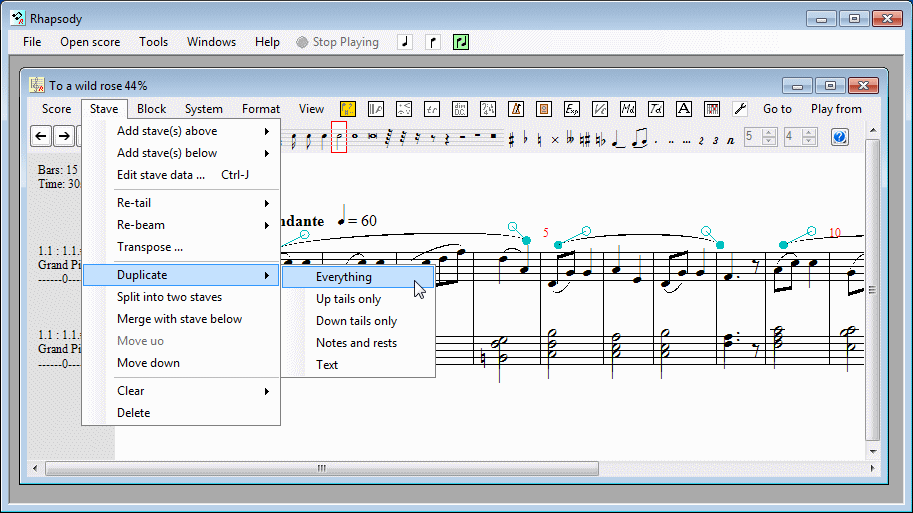Click the metronome icon in toolbar
This screenshot has width=913, height=513.
[516, 109]
